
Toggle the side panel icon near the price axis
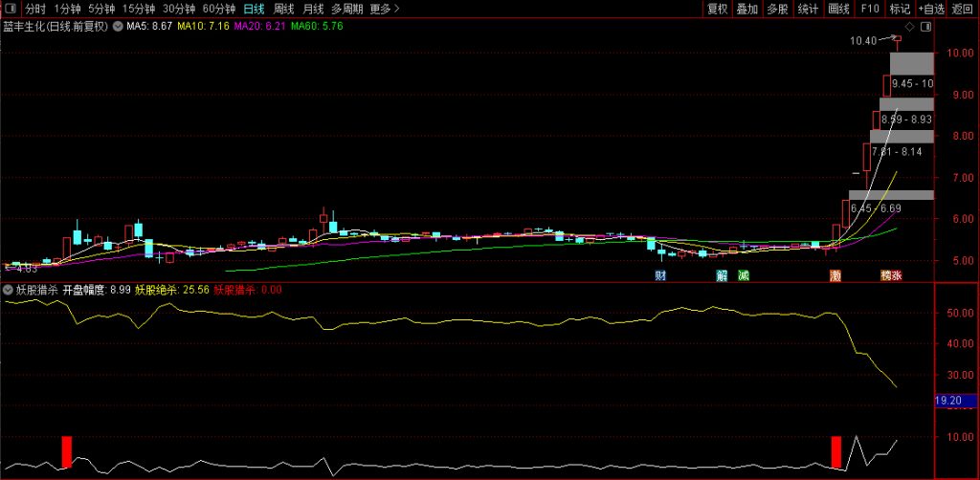[925, 27]
